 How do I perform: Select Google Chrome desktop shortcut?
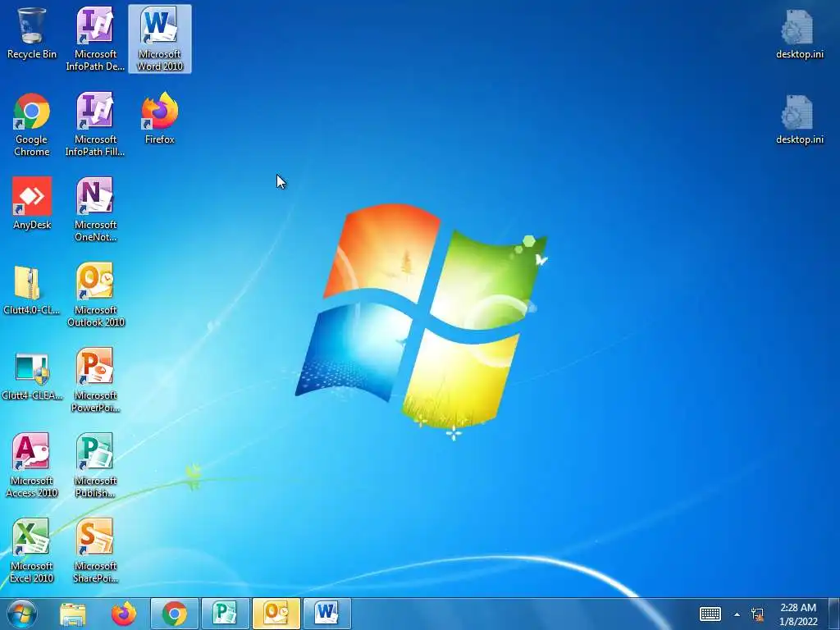point(32,125)
